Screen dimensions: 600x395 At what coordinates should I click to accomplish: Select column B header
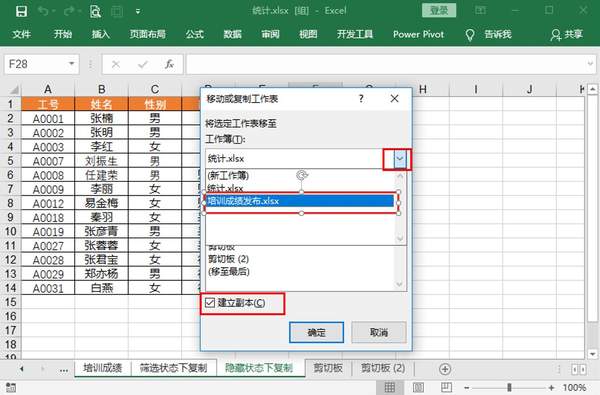[x=101, y=90]
